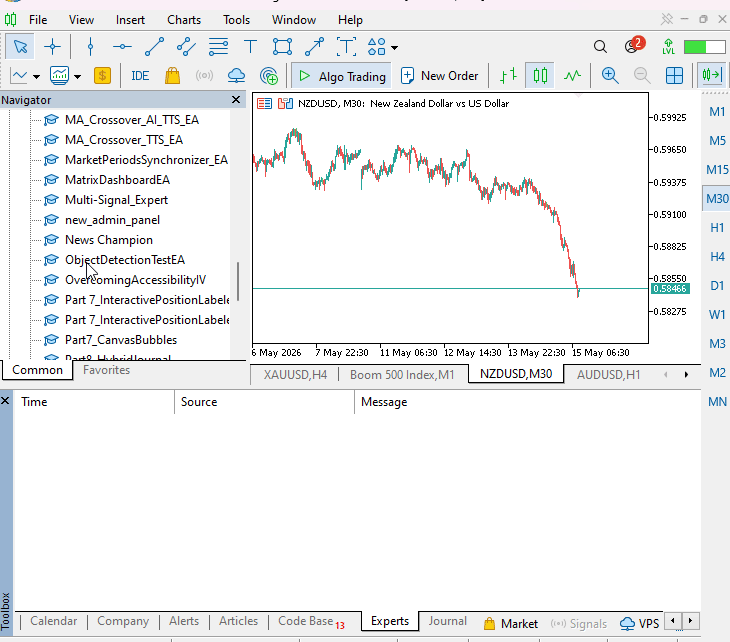
Task: Open the Charts menu
Action: click(184, 20)
